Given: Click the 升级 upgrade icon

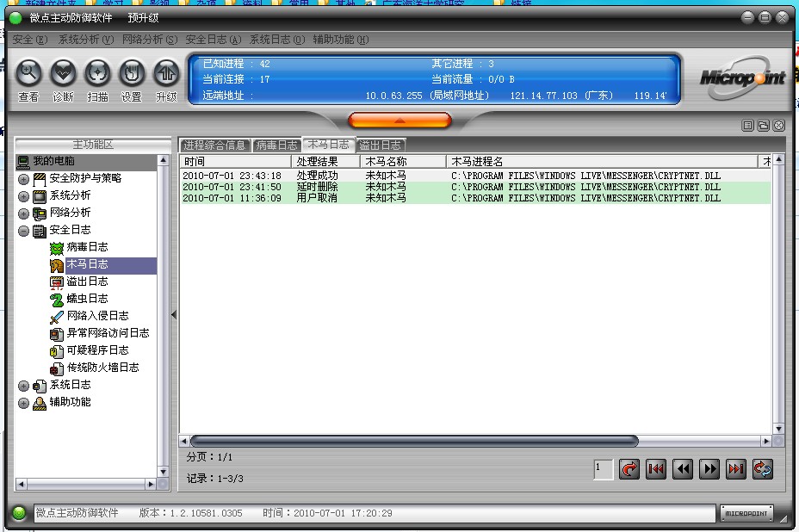Looking at the screenshot, I should click(x=166, y=73).
